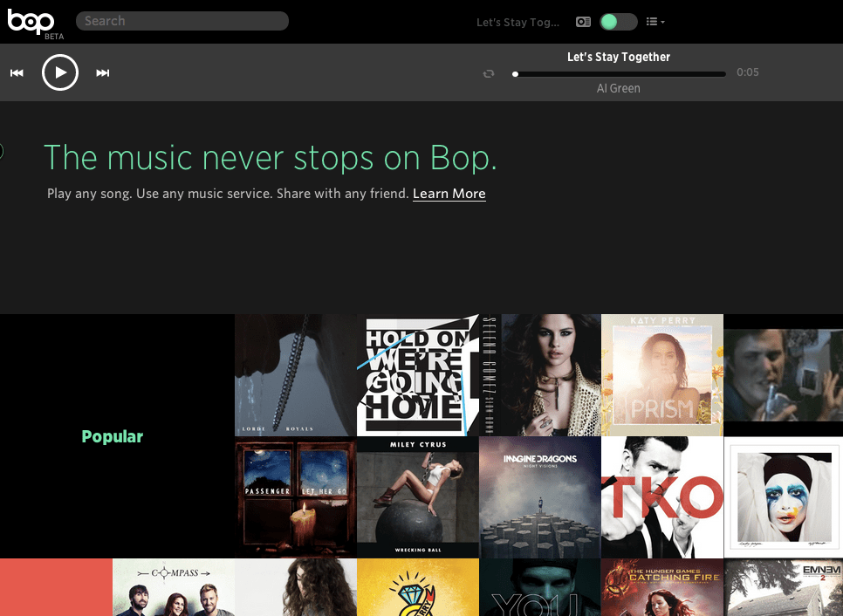Click the coral red tile in the bottom row
The width and height of the screenshot is (843, 616).
(x=56, y=587)
